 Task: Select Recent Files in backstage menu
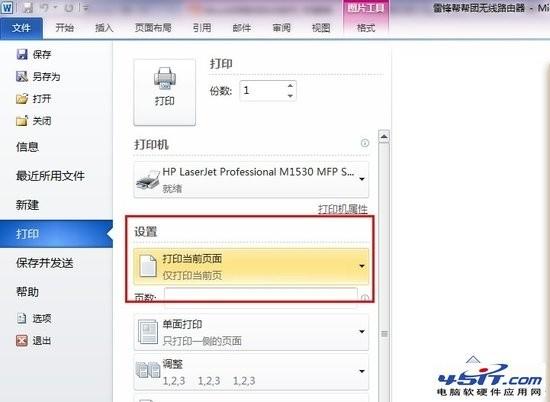tap(50, 176)
